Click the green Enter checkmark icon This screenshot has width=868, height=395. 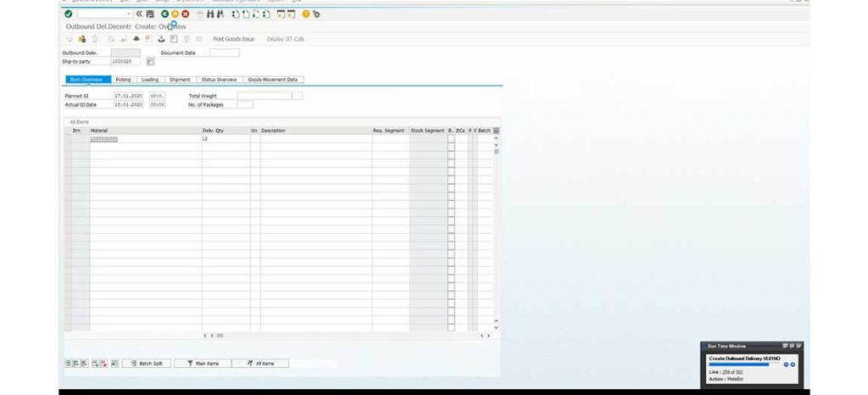coord(68,14)
